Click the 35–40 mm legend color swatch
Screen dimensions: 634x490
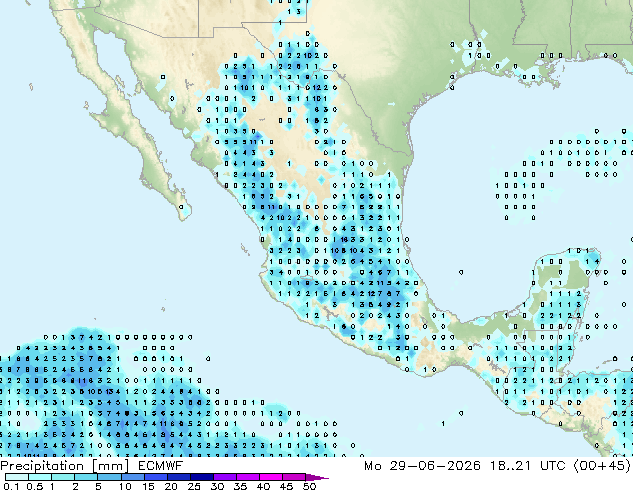[x=248, y=477]
